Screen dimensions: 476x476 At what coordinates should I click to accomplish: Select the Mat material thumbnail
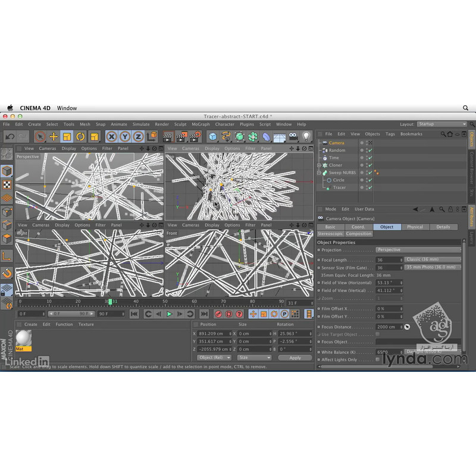point(23,340)
